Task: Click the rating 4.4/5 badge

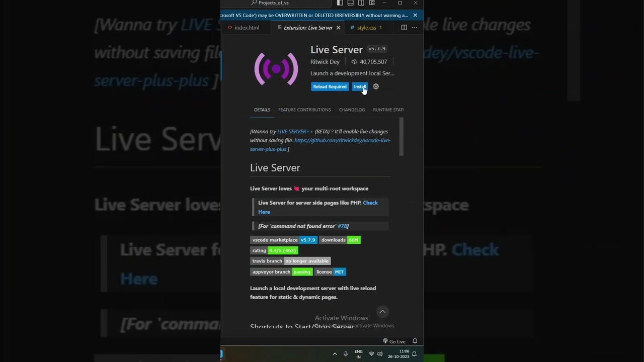Action: (274, 250)
